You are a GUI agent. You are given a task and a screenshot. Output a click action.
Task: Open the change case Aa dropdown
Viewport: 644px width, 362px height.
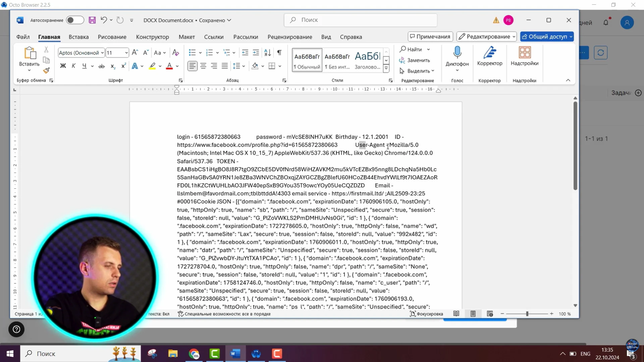(x=160, y=53)
